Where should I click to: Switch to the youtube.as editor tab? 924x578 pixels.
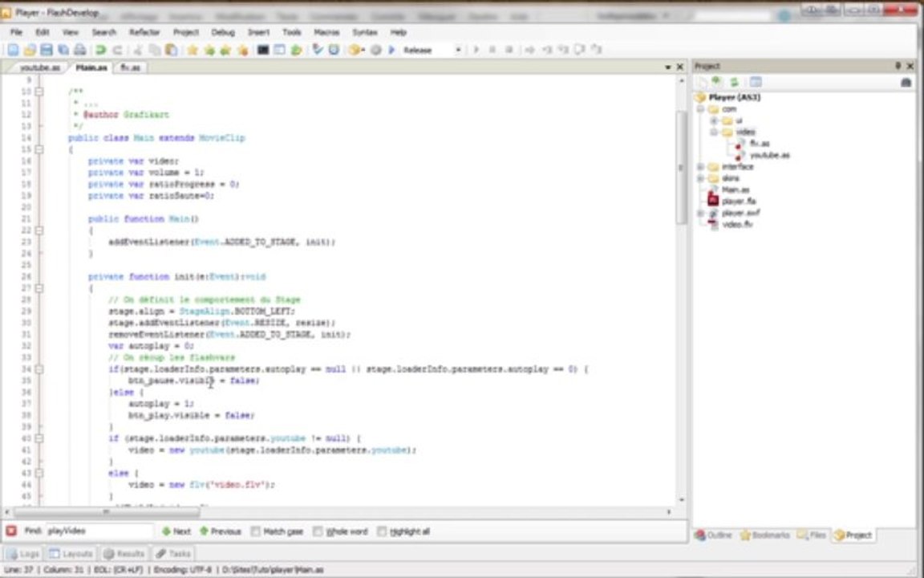coord(39,67)
